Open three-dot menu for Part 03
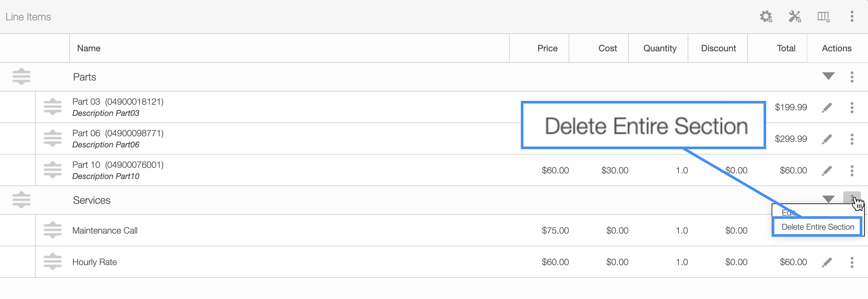 coord(852,108)
